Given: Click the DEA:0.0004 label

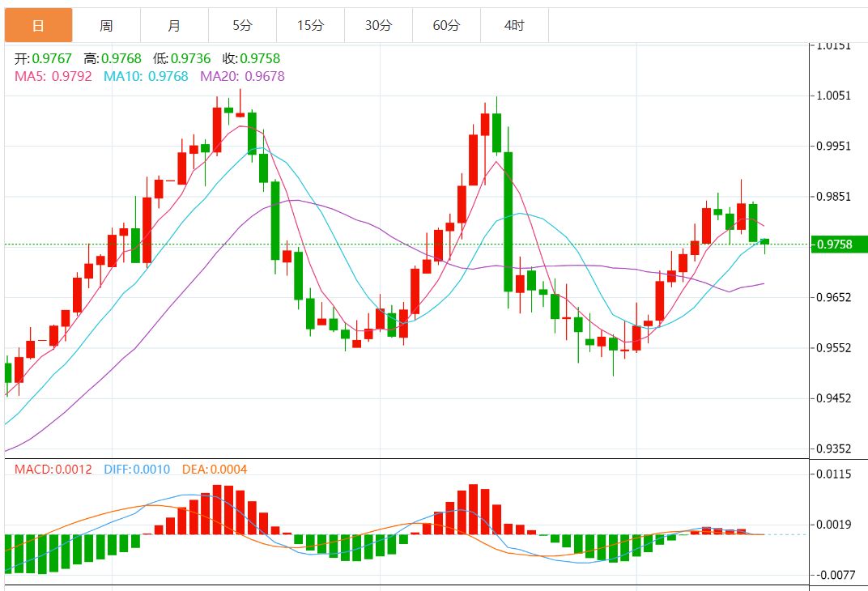Looking at the screenshot, I should tap(215, 470).
